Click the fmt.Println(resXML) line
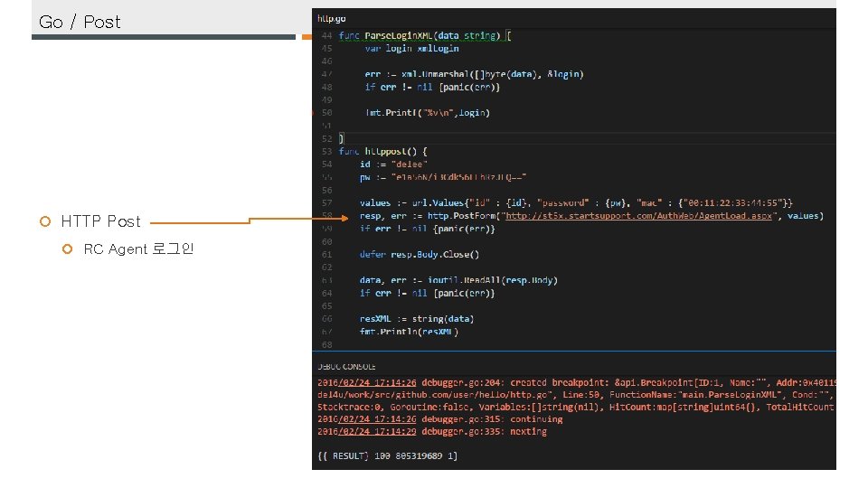Image resolution: width=868 pixels, height=488 pixels. [x=409, y=332]
